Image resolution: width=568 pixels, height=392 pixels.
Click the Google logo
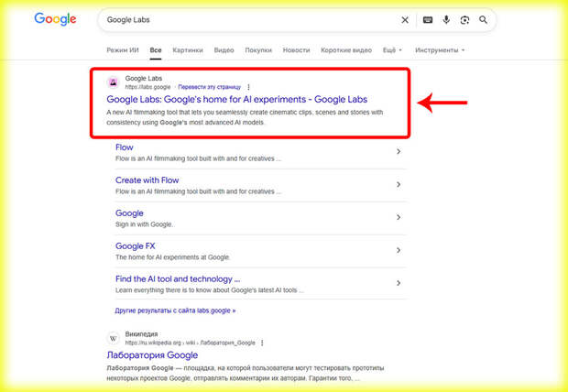click(55, 19)
